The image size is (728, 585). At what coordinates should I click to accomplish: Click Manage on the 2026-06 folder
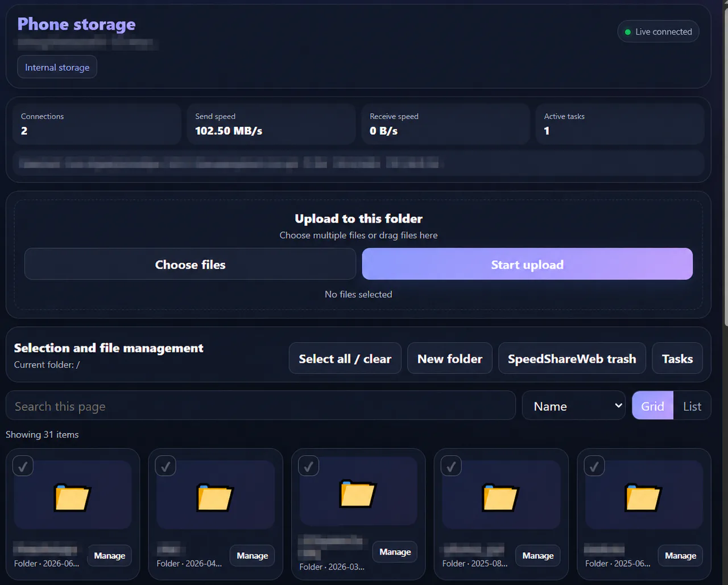(x=110, y=555)
